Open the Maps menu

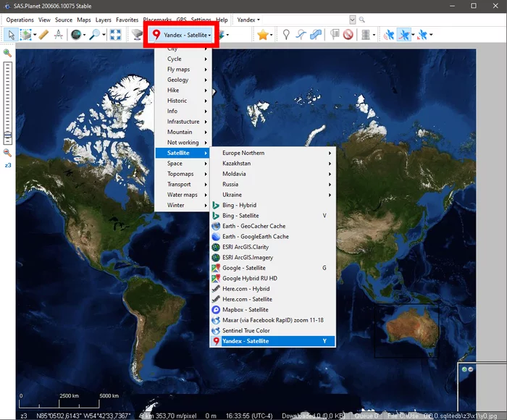pyautogui.click(x=84, y=20)
